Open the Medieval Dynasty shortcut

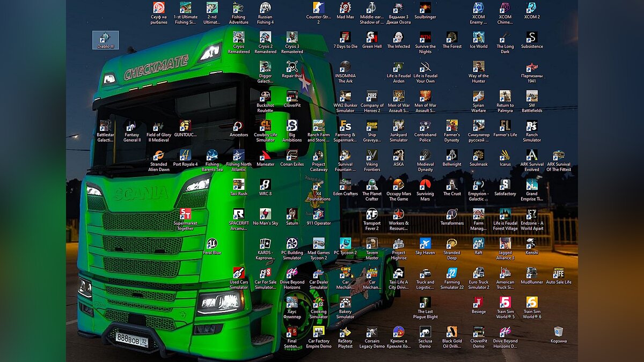[425, 161]
